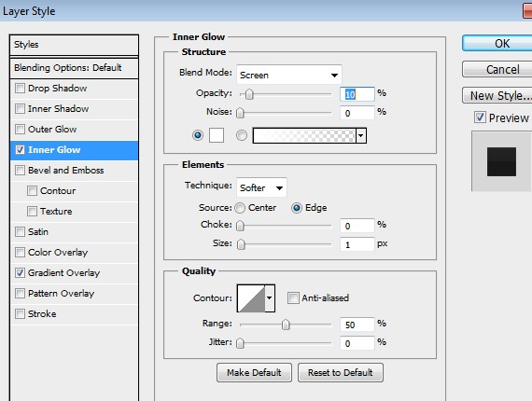Open the Contour curve picker thumbnail
Screen dimensions: 532x401
point(251,298)
